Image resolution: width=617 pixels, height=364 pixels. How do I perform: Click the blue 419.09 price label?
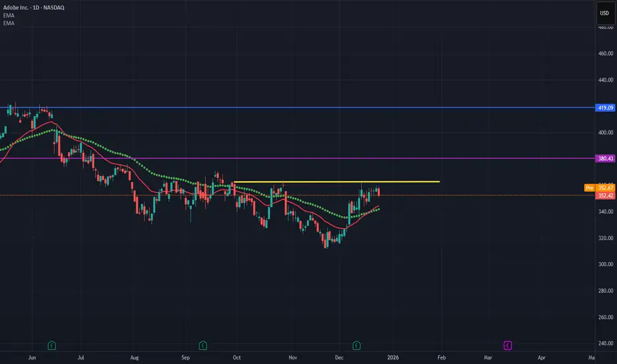click(606, 107)
